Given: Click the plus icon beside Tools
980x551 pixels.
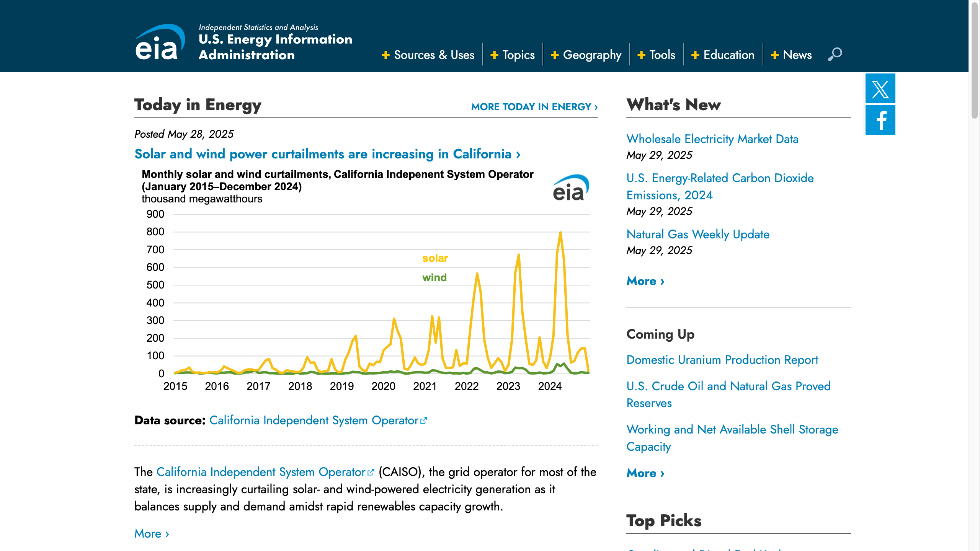Looking at the screenshot, I should click(x=641, y=55).
